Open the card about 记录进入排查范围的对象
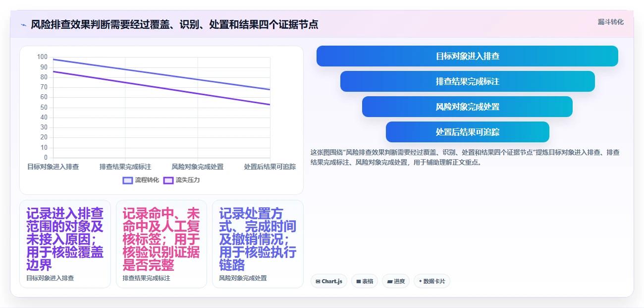 [65, 244]
